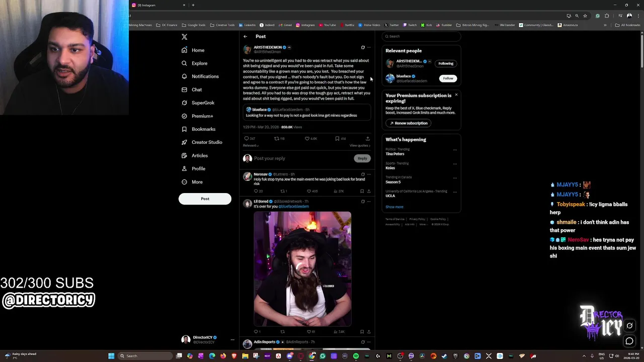Like Lil Bored's post with 51 likes
This screenshot has width=644, height=362.
click(x=309, y=331)
